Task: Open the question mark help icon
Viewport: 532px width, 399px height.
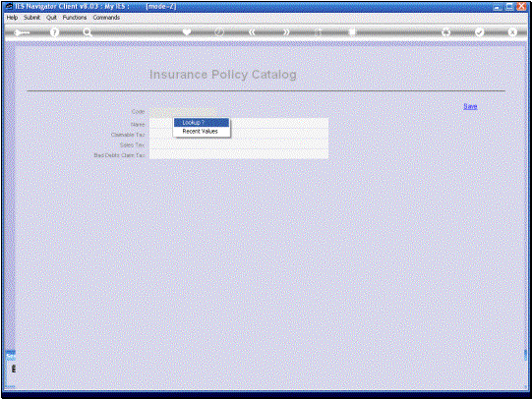Action: pos(54,32)
